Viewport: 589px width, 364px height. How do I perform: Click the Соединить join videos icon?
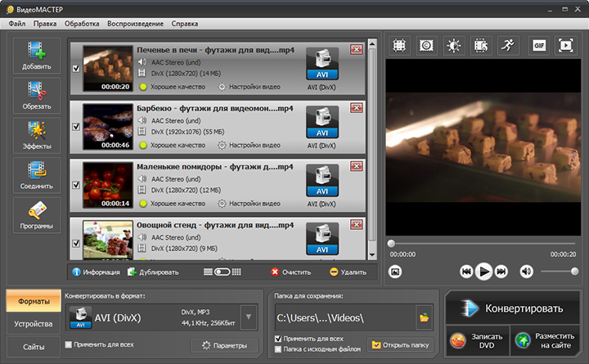(x=37, y=175)
